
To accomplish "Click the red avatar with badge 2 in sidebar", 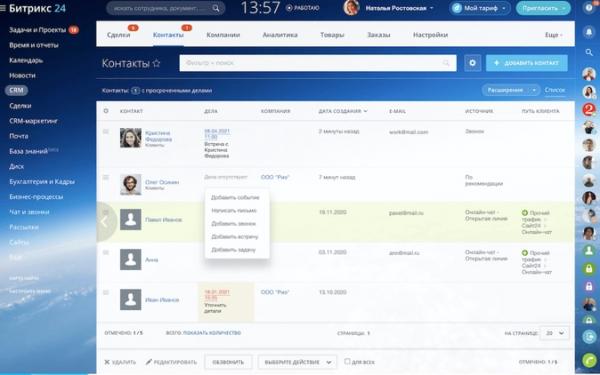I will point(589,110).
